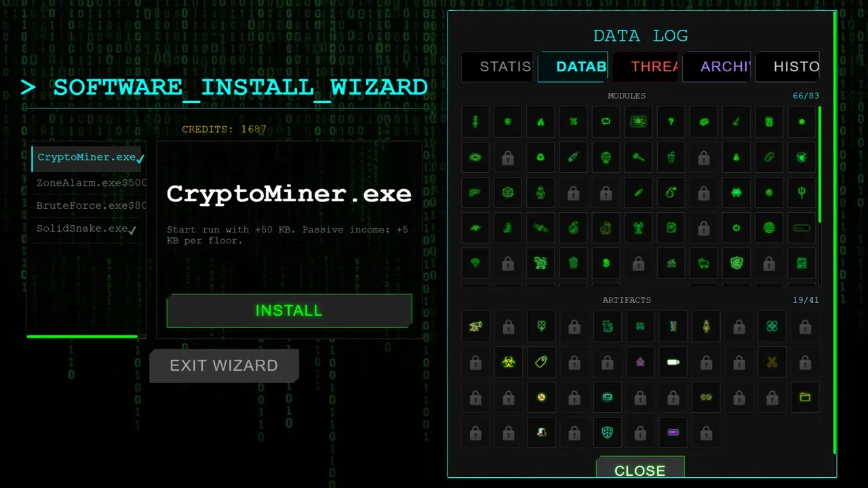
Task: Choose the trident module icon
Action: coord(802,192)
